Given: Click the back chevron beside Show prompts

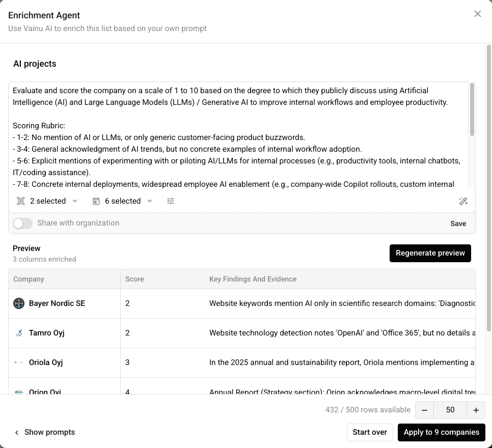Looking at the screenshot, I should click(x=17, y=432).
